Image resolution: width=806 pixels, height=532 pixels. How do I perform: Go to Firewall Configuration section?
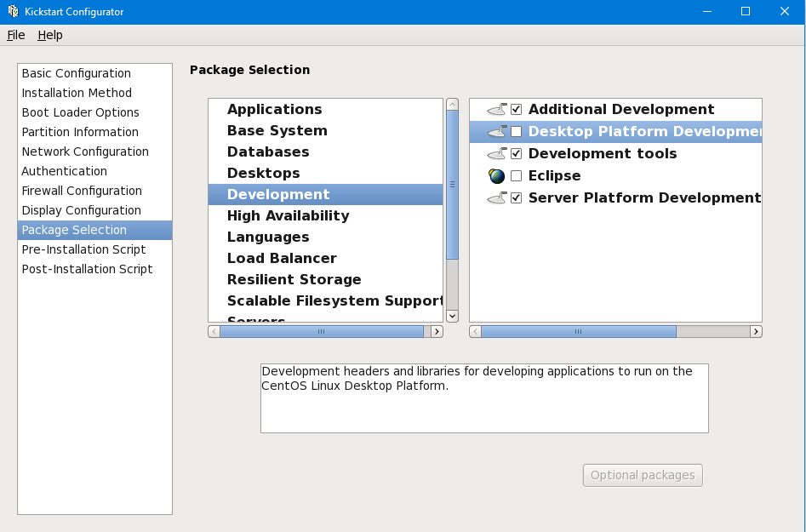tap(82, 191)
